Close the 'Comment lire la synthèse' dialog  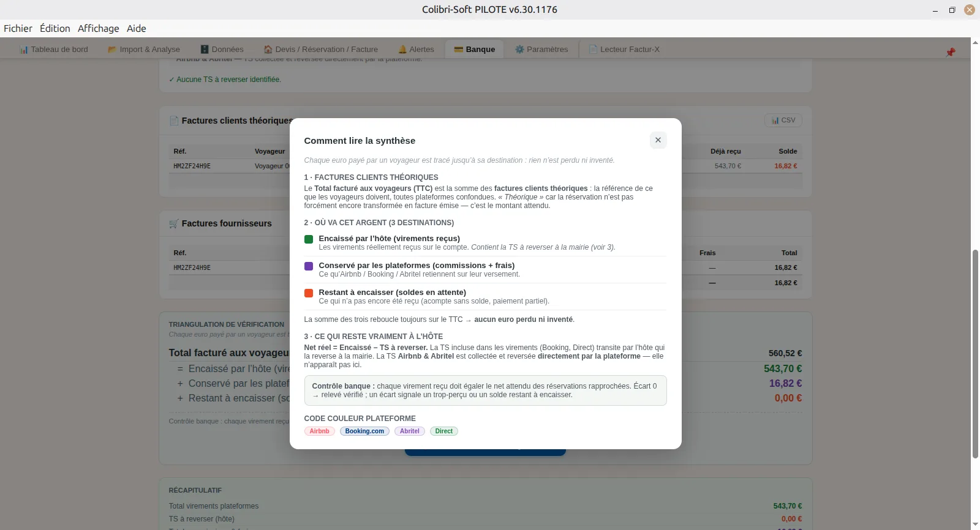click(x=658, y=140)
